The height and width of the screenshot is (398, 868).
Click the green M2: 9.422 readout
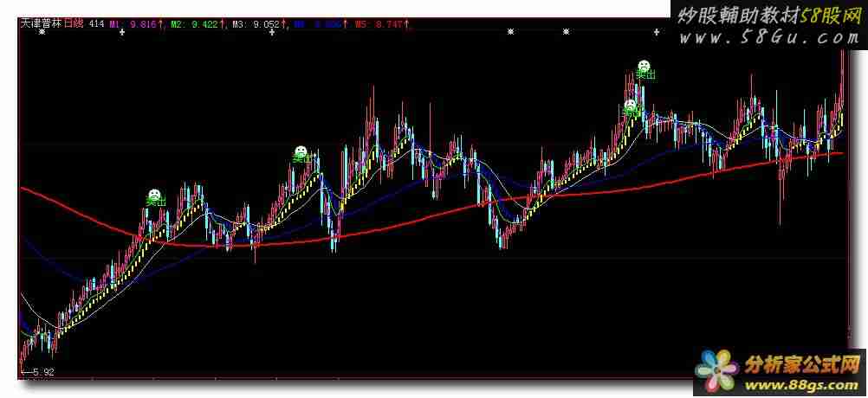198,23
